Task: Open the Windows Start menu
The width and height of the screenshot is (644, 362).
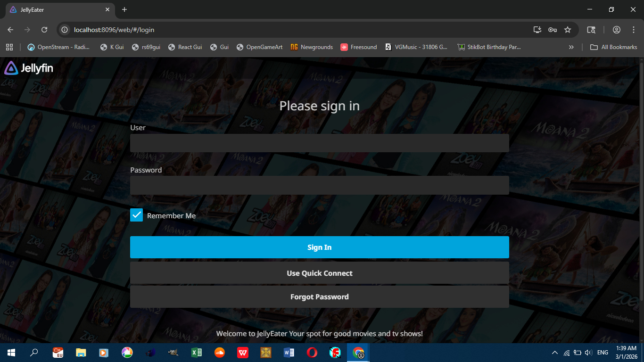Action: coord(10,352)
